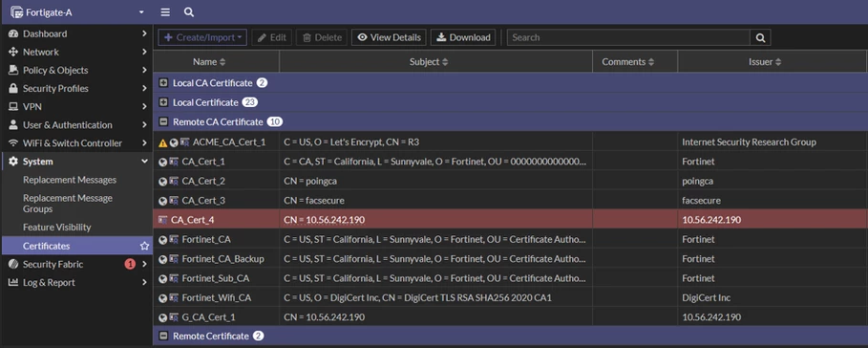Image resolution: width=868 pixels, height=348 pixels.
Task: Click the Dashboard gauge icon
Action: tap(13, 33)
